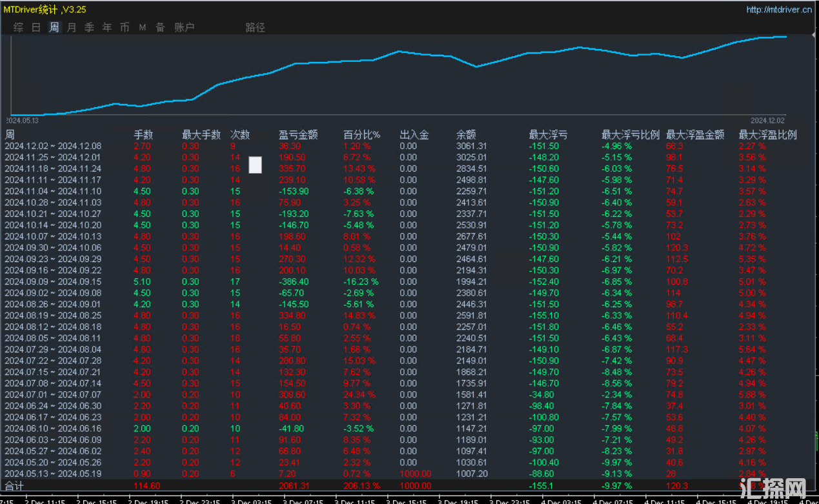Click the 余额 balance column header
Image resolution: width=819 pixels, height=504 pixels.
point(466,135)
